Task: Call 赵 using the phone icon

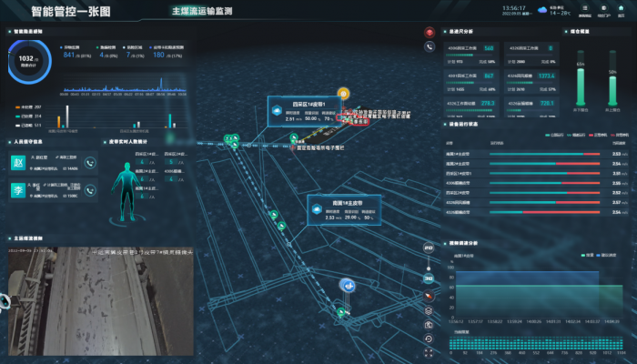Action: [x=89, y=163]
